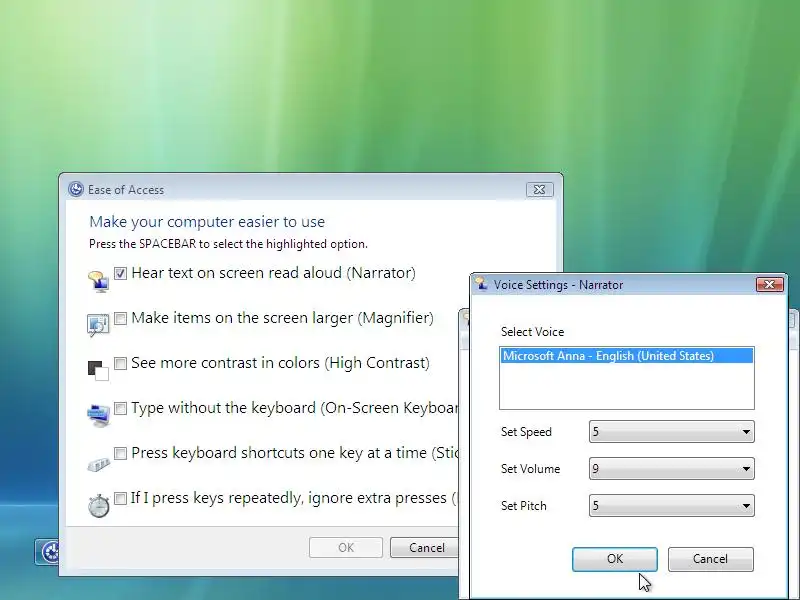This screenshot has width=800, height=600.
Task: Click the 'Press the SPACEBAR to select' instruction text
Action: coord(228,244)
